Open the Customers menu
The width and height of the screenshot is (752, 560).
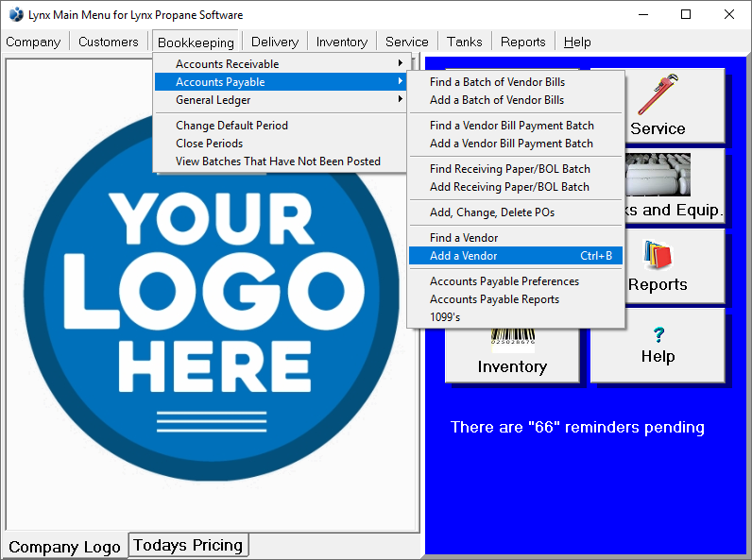(108, 42)
